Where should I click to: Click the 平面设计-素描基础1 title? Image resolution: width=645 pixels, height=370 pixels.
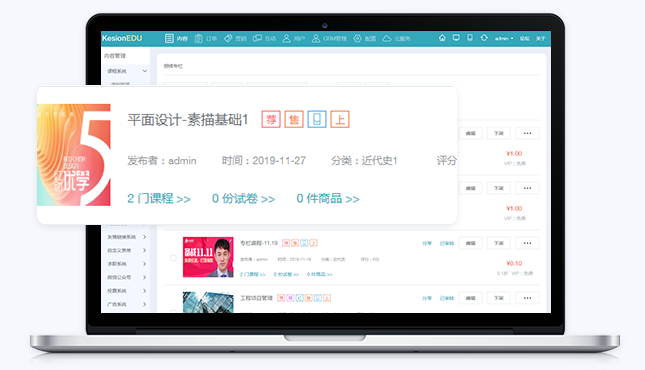pos(188,120)
